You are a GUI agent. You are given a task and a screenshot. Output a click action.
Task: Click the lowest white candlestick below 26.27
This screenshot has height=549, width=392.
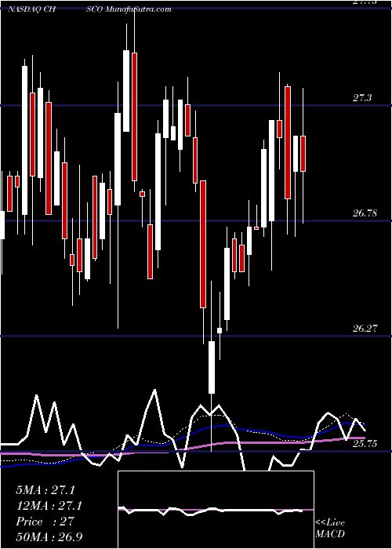pyautogui.click(x=212, y=367)
